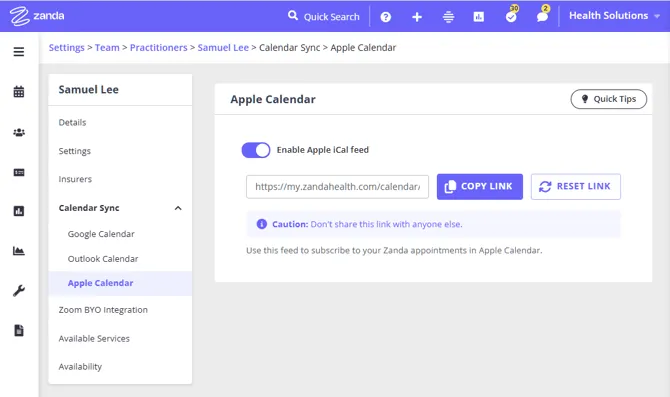The height and width of the screenshot is (397, 670).
Task: Go to Settings breadcrumb link
Action: [67, 47]
